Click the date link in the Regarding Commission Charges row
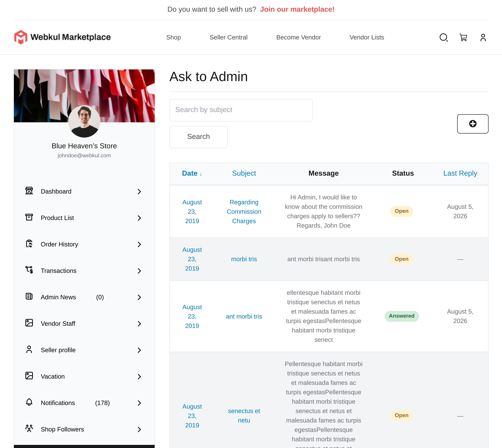The height and width of the screenshot is (448, 502). pos(192,211)
